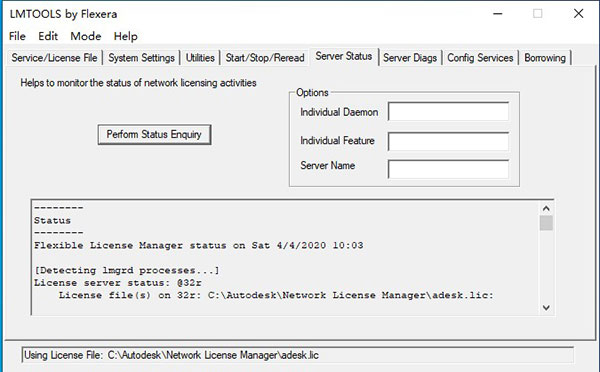
Task: Click 'License server status: @32r' line
Action: coord(117,283)
